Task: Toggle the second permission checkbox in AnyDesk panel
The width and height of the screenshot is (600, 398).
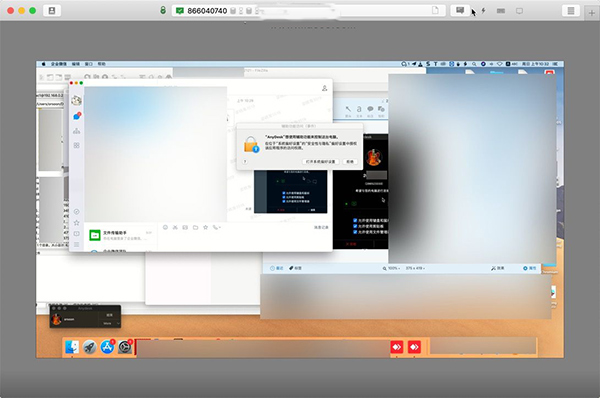Action: click(x=355, y=226)
